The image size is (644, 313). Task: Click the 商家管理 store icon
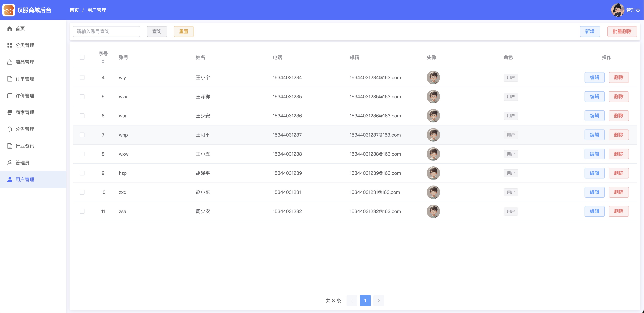[10, 112]
